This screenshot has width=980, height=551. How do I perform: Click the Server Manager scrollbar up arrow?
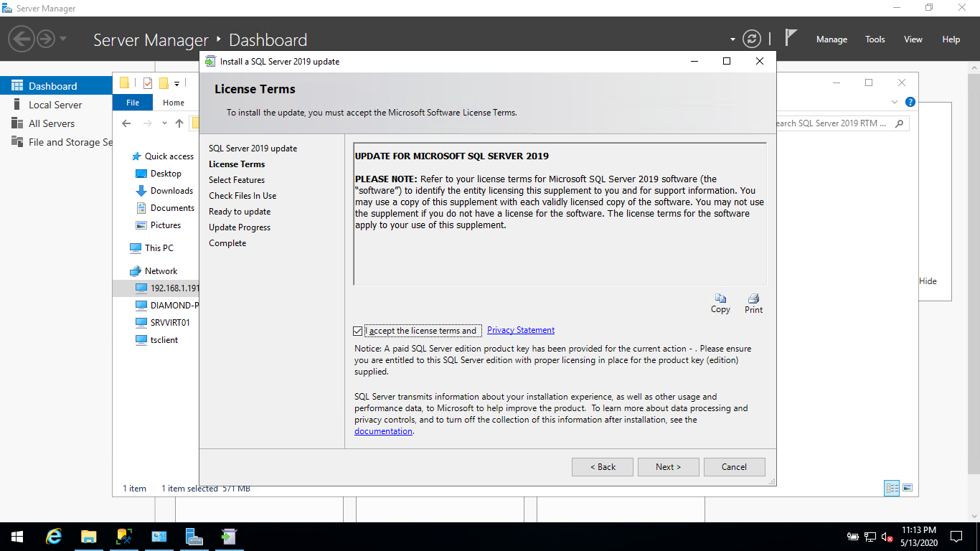pyautogui.click(x=974, y=67)
